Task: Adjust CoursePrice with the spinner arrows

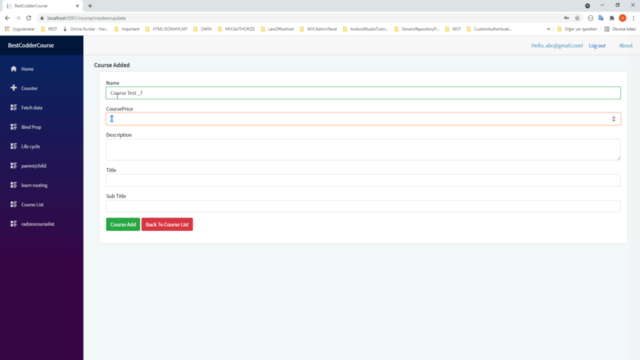Action: [613, 119]
